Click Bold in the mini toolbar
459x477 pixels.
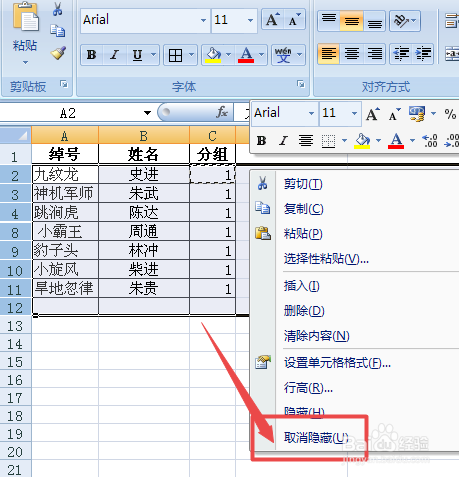coord(262,141)
